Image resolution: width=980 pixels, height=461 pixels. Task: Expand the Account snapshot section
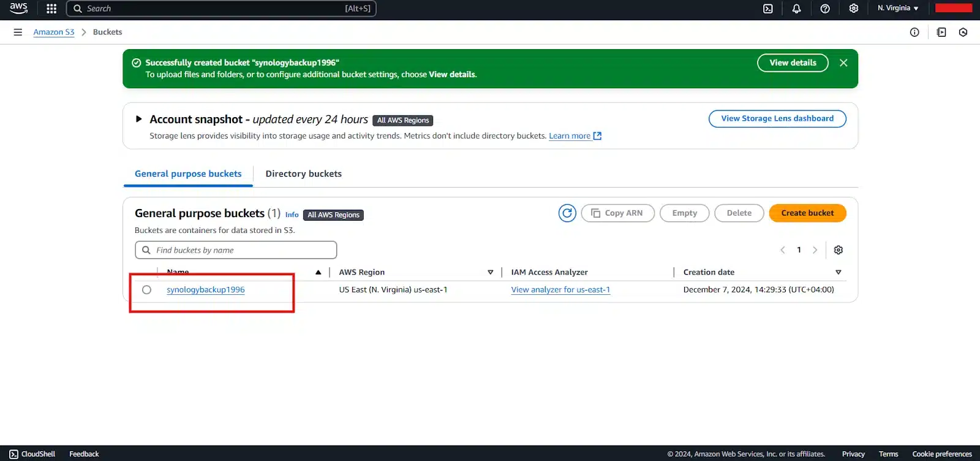[x=139, y=120]
